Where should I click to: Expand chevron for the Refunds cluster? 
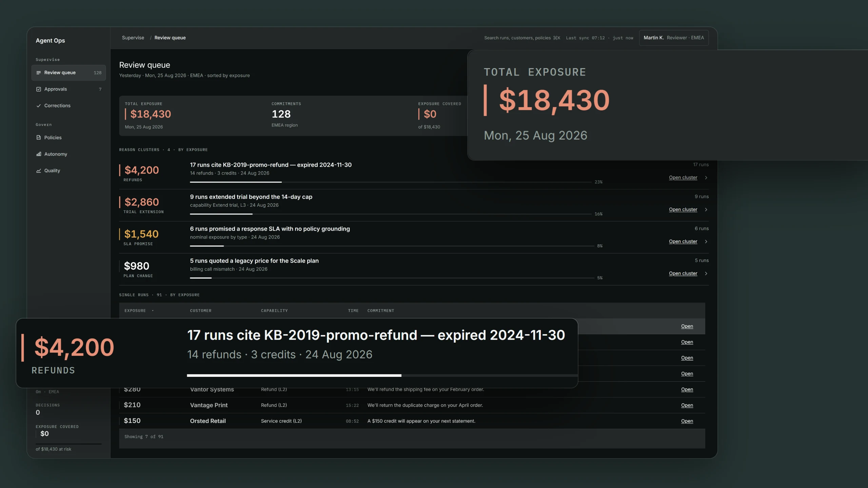pyautogui.click(x=706, y=178)
